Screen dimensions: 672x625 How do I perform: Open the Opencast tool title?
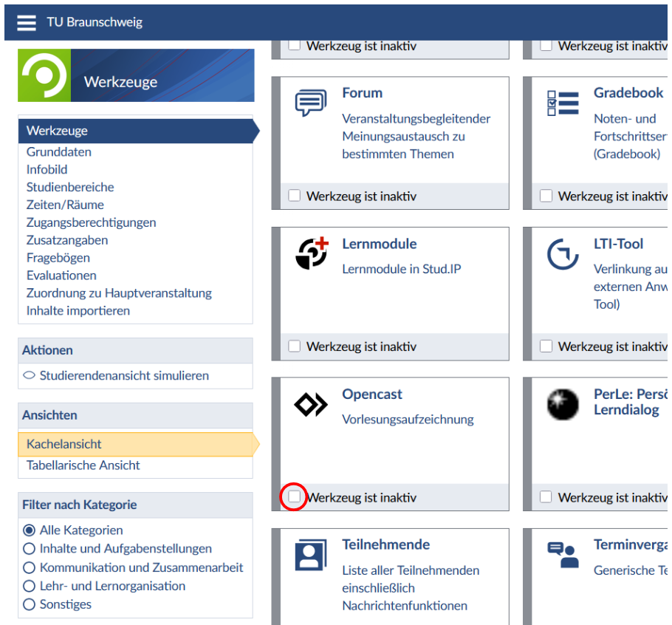coord(372,395)
